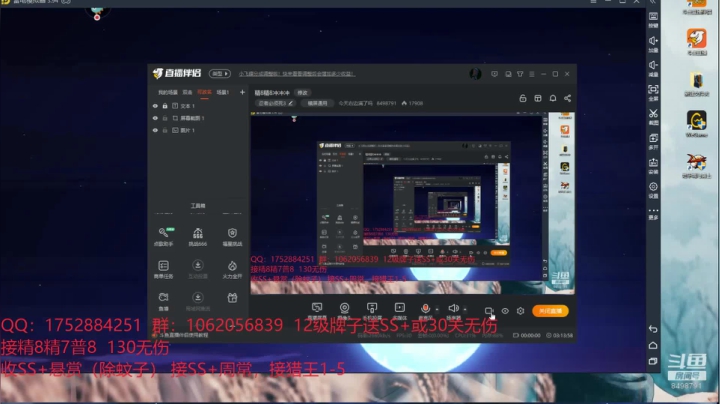Open the emulator more options dots
The image size is (720, 404).
[653, 213]
